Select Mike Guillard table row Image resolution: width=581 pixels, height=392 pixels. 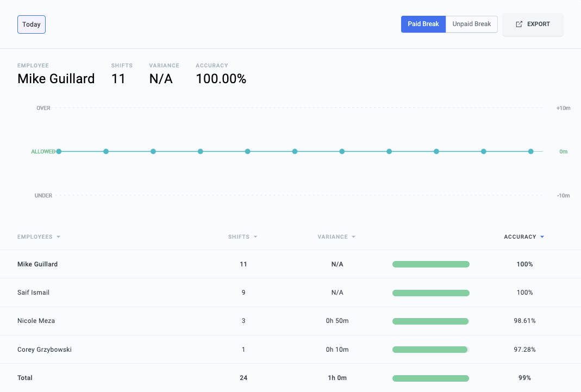click(x=38, y=264)
